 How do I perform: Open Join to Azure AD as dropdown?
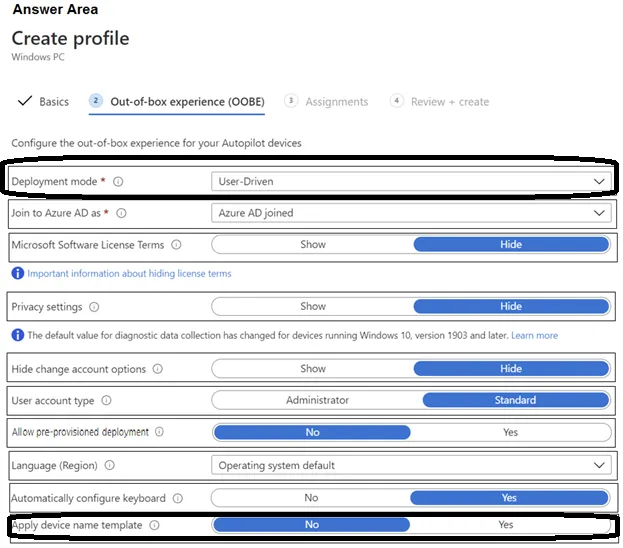pos(411,213)
